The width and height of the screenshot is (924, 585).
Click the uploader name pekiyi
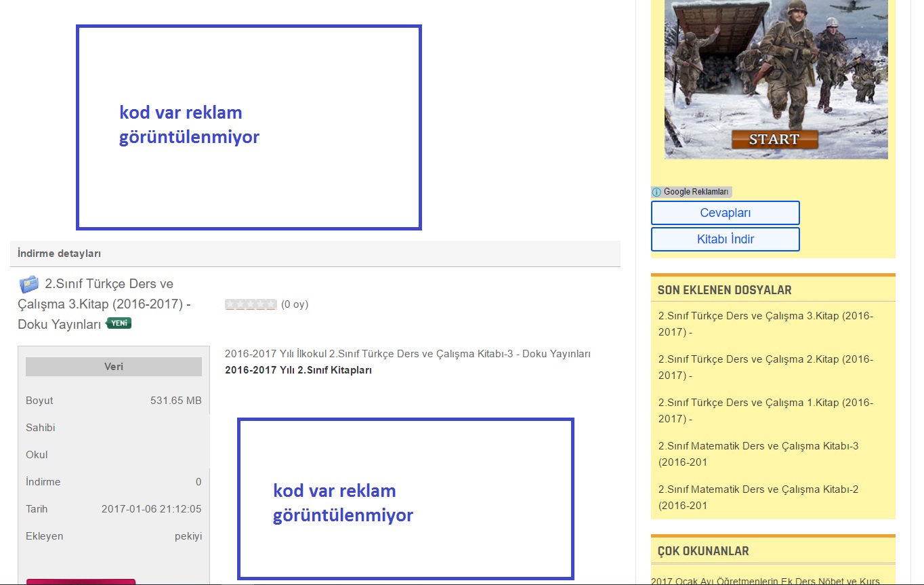click(x=188, y=536)
